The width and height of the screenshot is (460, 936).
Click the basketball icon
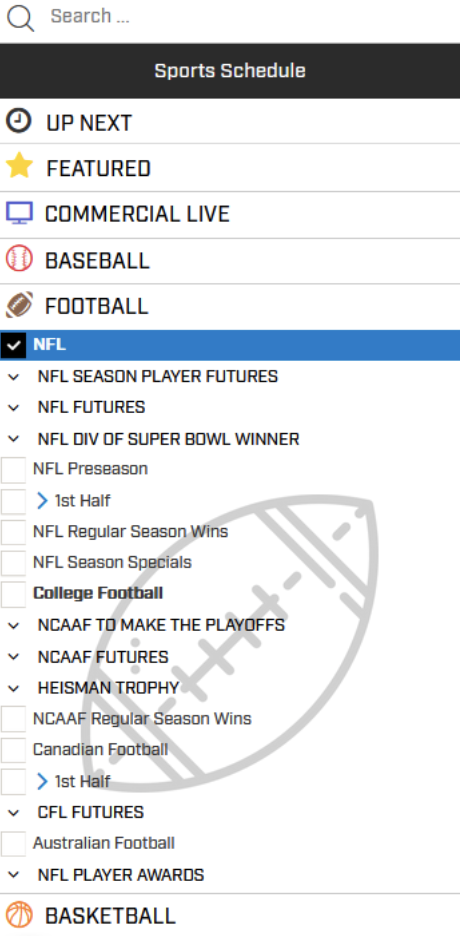19,914
